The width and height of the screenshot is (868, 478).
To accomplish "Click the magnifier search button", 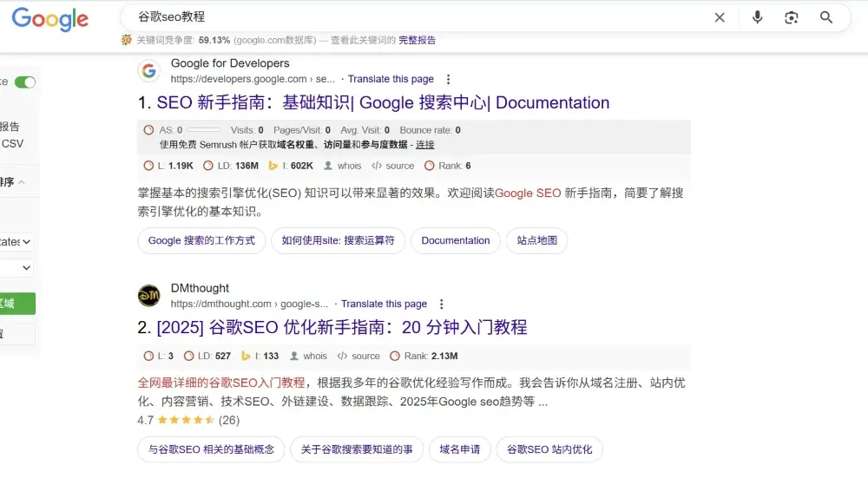I will (x=826, y=17).
